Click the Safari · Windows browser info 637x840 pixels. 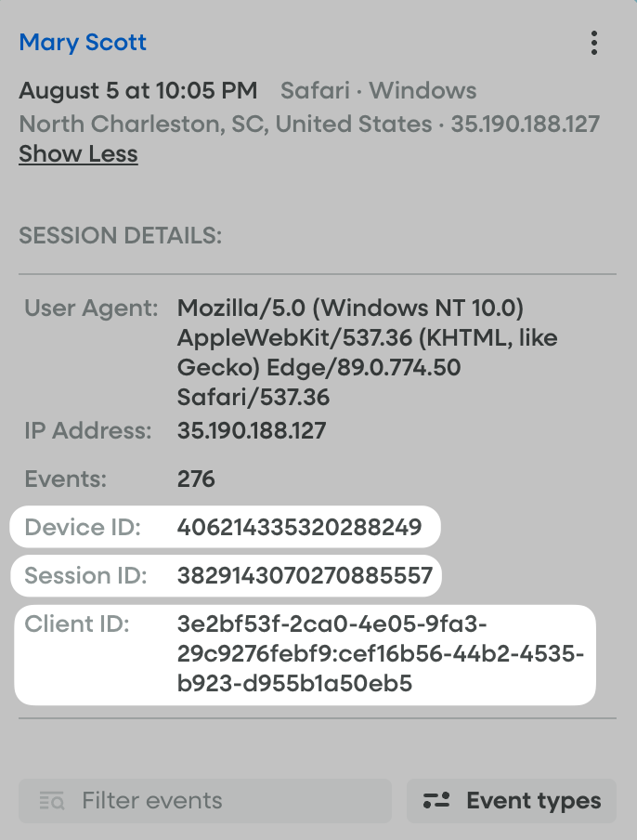[379, 91]
